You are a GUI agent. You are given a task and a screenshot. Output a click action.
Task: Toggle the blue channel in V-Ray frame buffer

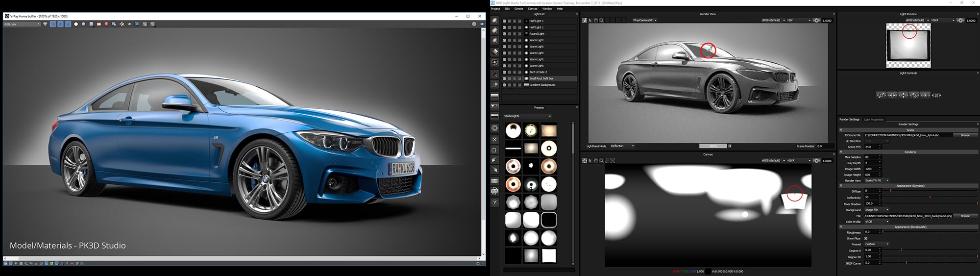(68, 24)
